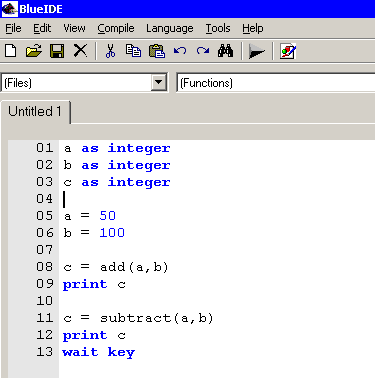Open a file using the folder icon
The image size is (375, 378).
pyautogui.click(x=34, y=51)
